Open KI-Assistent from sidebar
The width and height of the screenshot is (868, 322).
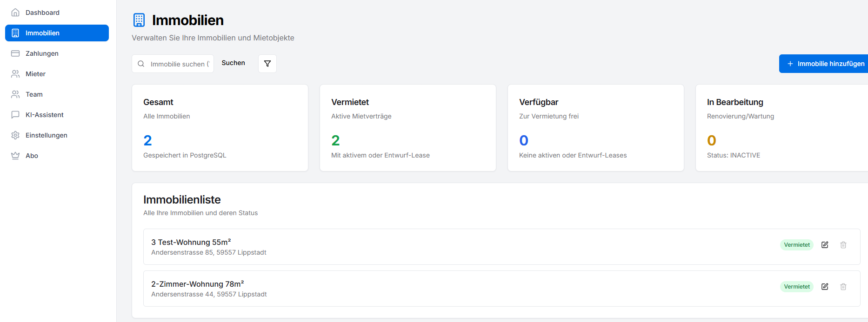pyautogui.click(x=57, y=115)
